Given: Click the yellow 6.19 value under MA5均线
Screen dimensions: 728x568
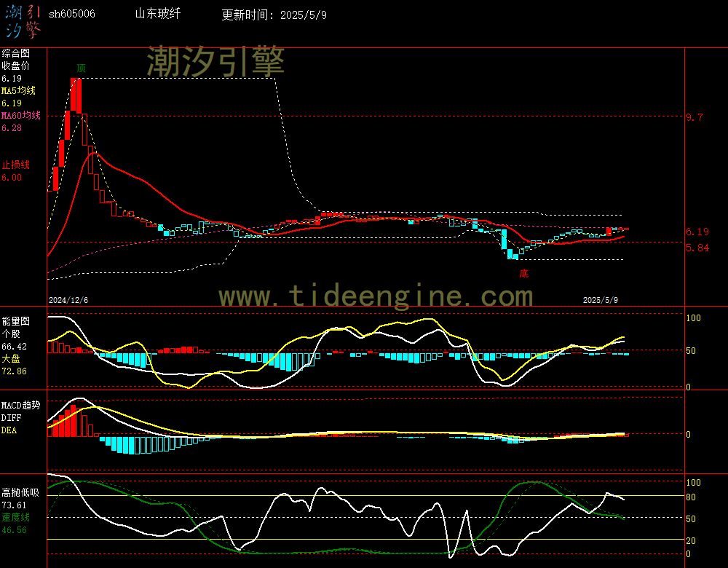Looking at the screenshot, I should 12,103.
